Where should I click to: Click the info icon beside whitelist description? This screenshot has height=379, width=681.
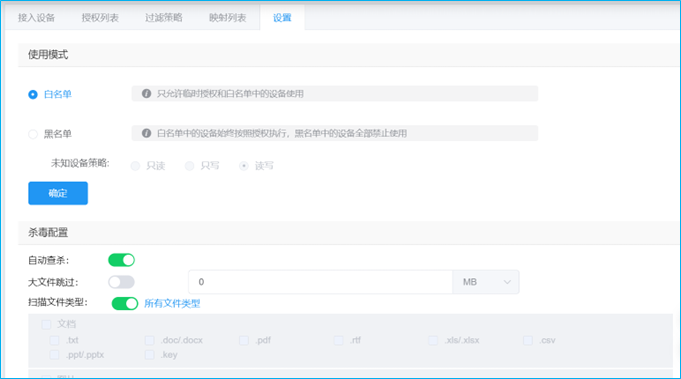click(x=146, y=93)
